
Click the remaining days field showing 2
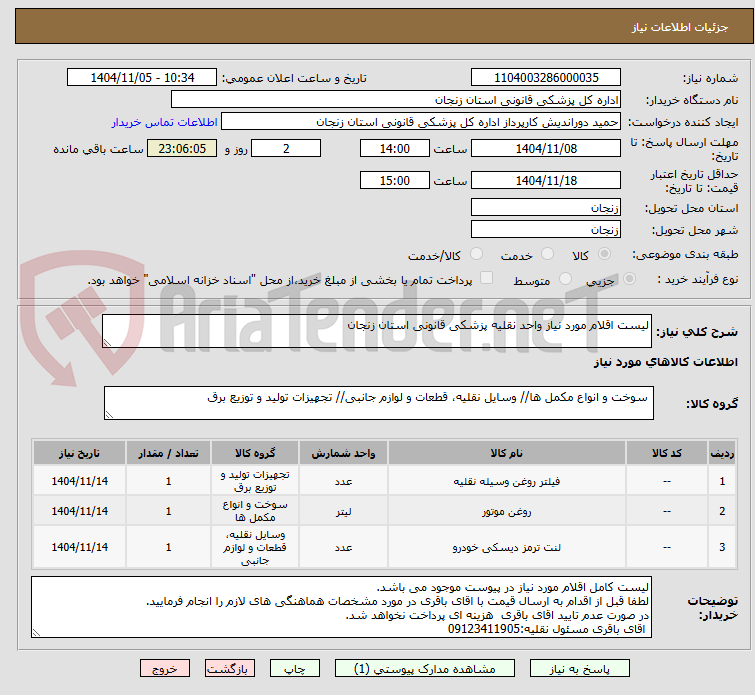pyautogui.click(x=286, y=148)
